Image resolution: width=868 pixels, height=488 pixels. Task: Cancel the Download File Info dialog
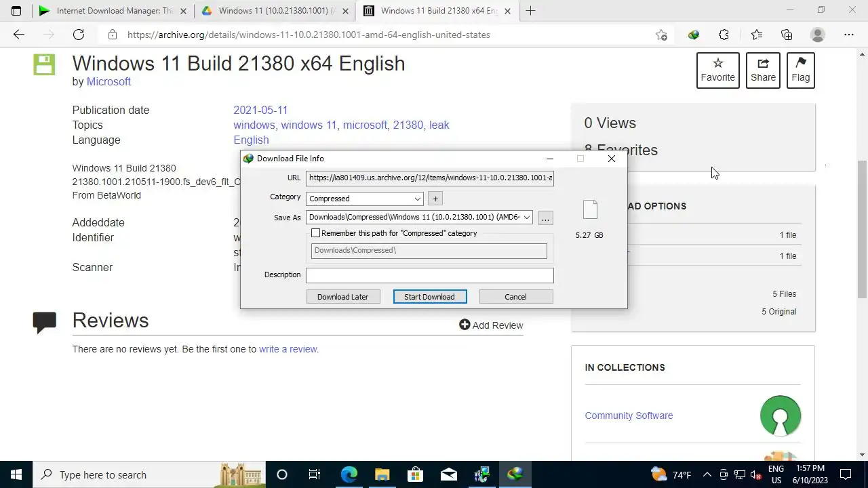515,297
